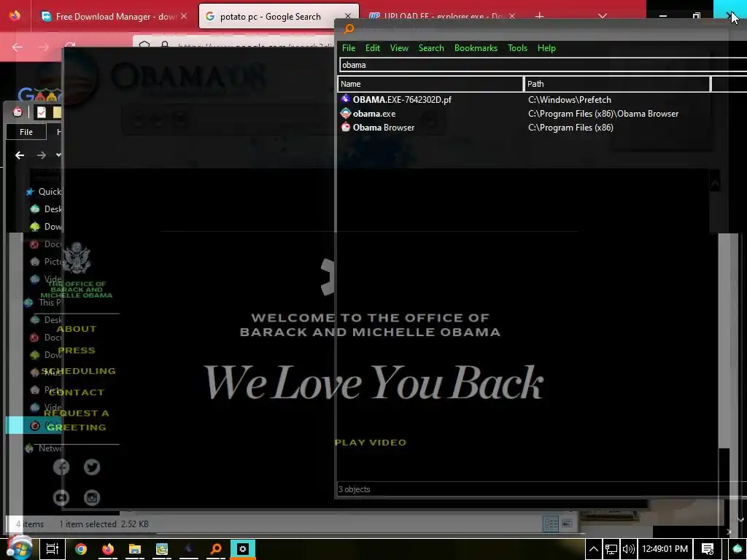747x560 pixels.
Task: Open the View menu in Everything window
Action: [399, 48]
